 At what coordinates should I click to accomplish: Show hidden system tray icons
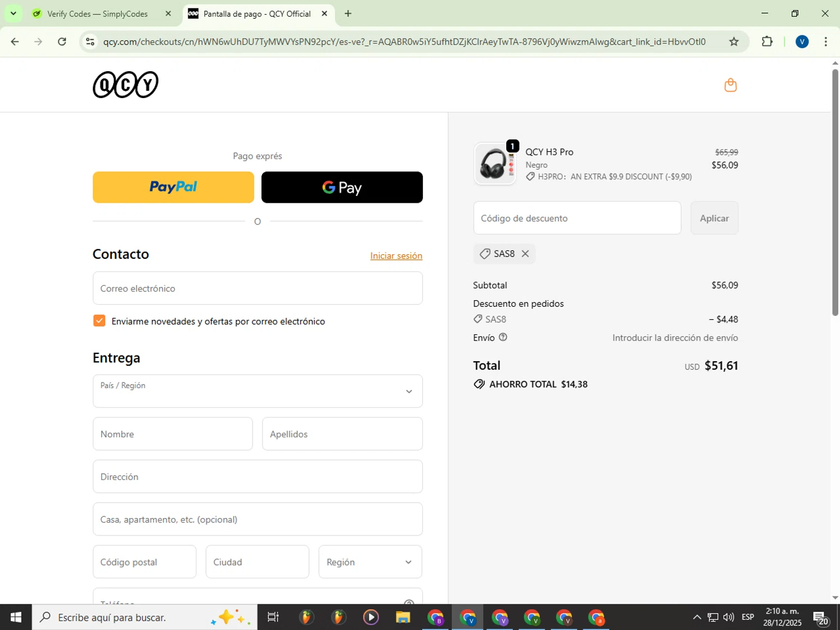[697, 617]
